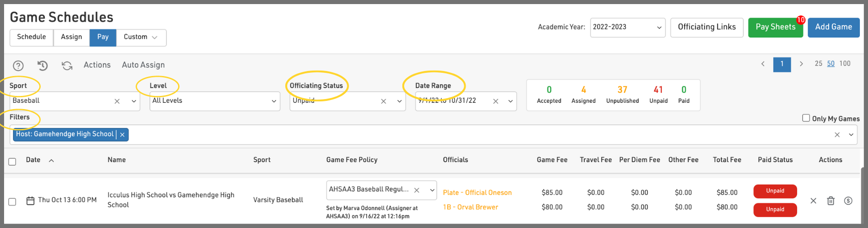Click the refresh arrows icon
Viewport: 868px width, 228px height.
pyautogui.click(x=67, y=66)
